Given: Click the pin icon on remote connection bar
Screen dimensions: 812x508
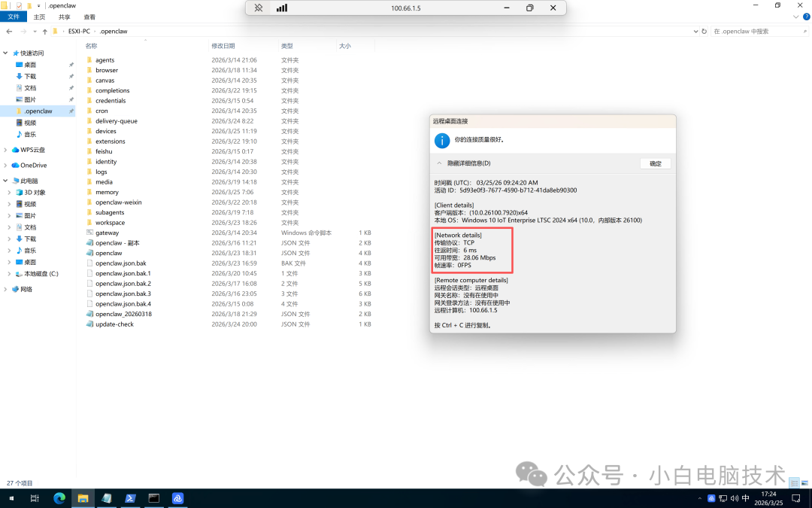Looking at the screenshot, I should tap(259, 8).
